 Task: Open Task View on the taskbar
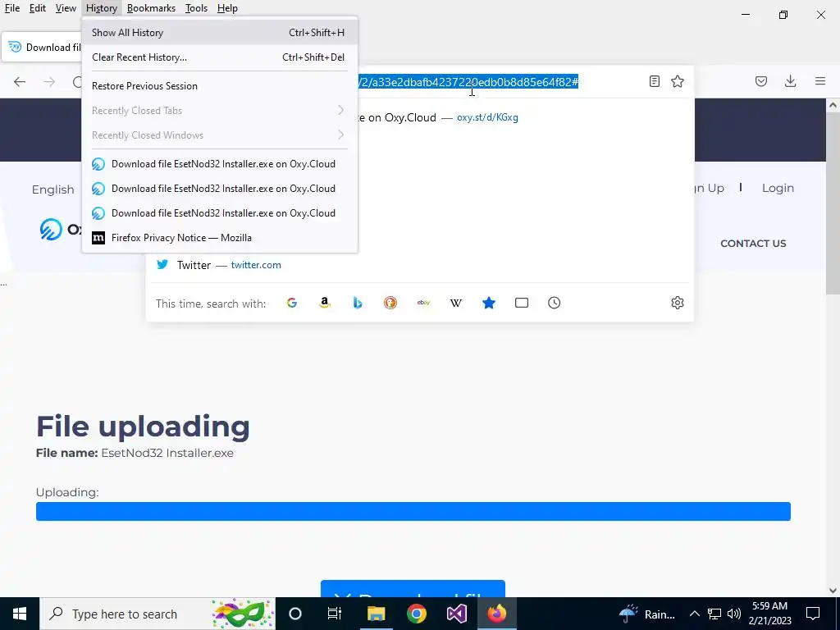[x=335, y=614]
